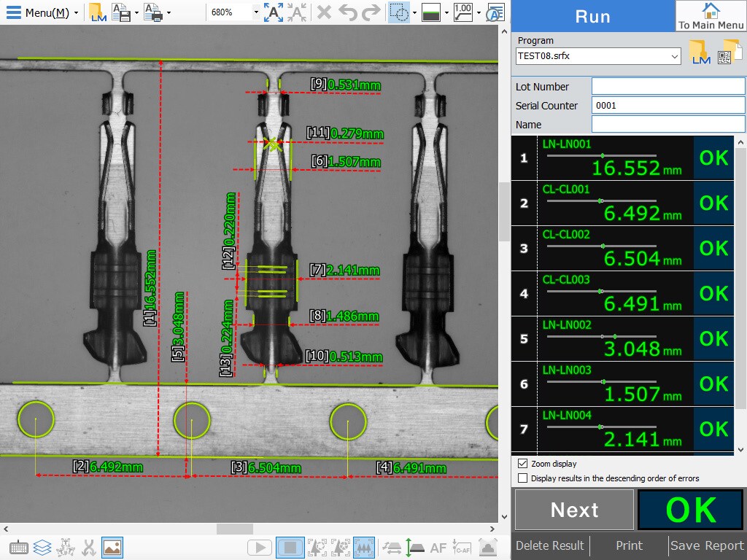747x560 pixels.
Task: Enable display results in descending order of errors
Action: (x=522, y=478)
